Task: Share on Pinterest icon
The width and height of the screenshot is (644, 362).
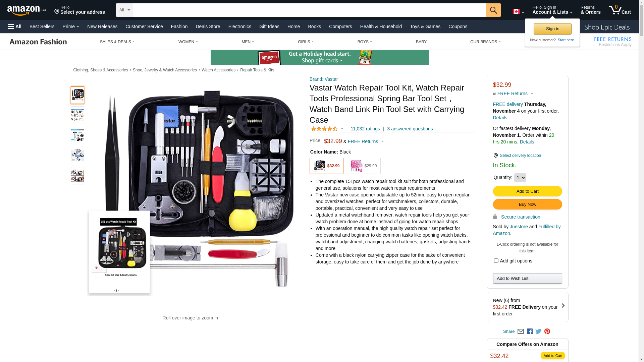Action: click(547, 331)
